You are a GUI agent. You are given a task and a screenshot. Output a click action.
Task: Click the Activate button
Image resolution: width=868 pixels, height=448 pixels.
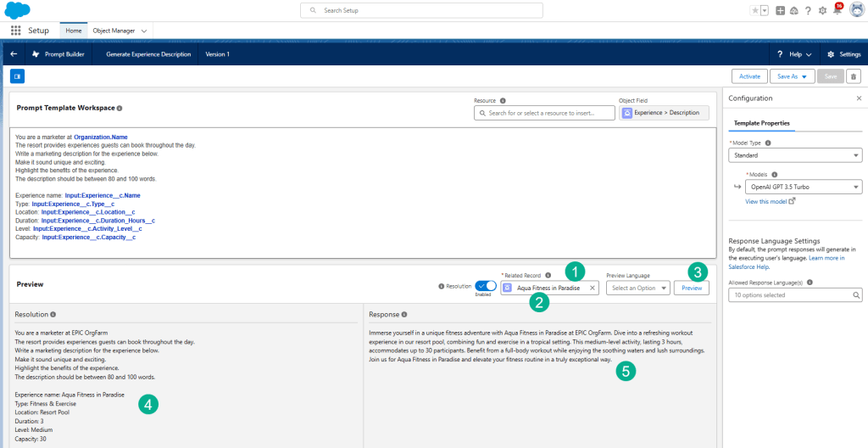749,76
